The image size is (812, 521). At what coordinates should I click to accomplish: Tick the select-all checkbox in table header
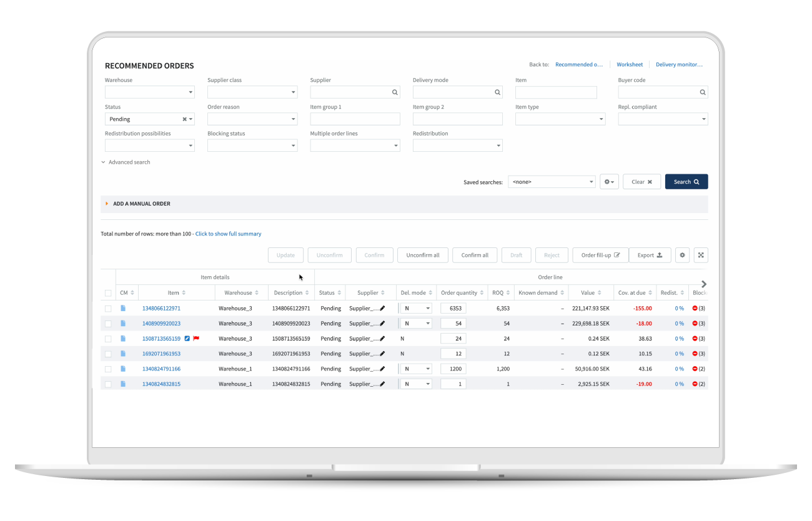pyautogui.click(x=108, y=293)
